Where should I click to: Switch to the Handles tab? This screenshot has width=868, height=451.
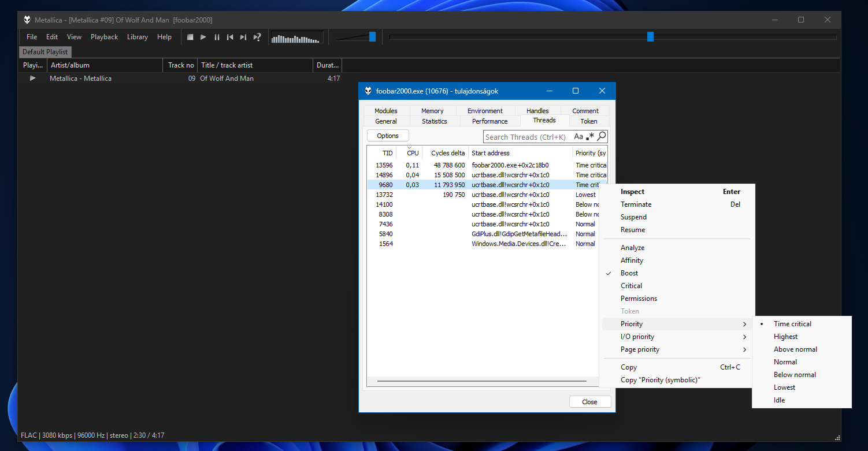coord(537,111)
